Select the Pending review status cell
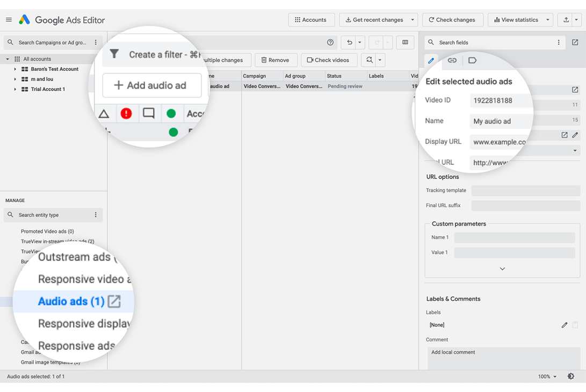 pos(345,86)
